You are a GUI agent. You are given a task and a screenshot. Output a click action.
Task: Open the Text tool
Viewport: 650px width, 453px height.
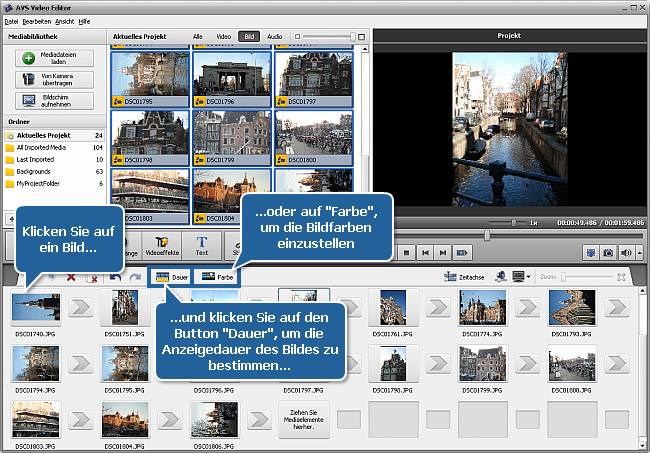201,245
